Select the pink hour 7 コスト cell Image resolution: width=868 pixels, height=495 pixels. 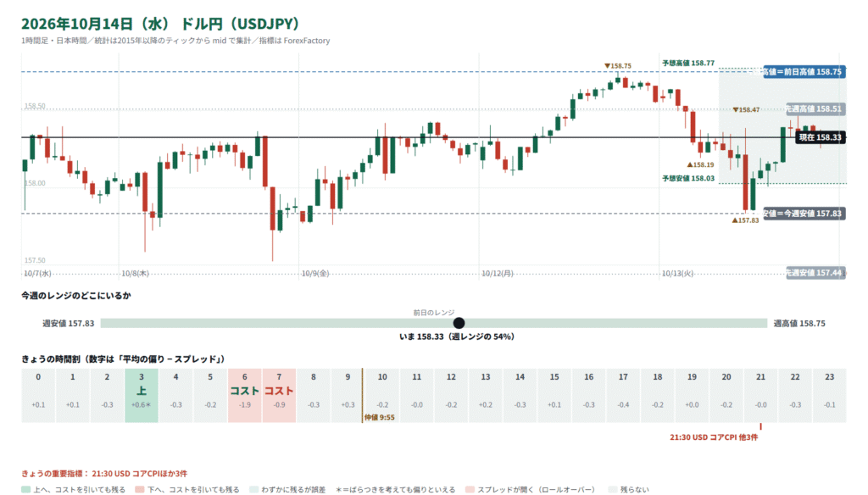[279, 395]
